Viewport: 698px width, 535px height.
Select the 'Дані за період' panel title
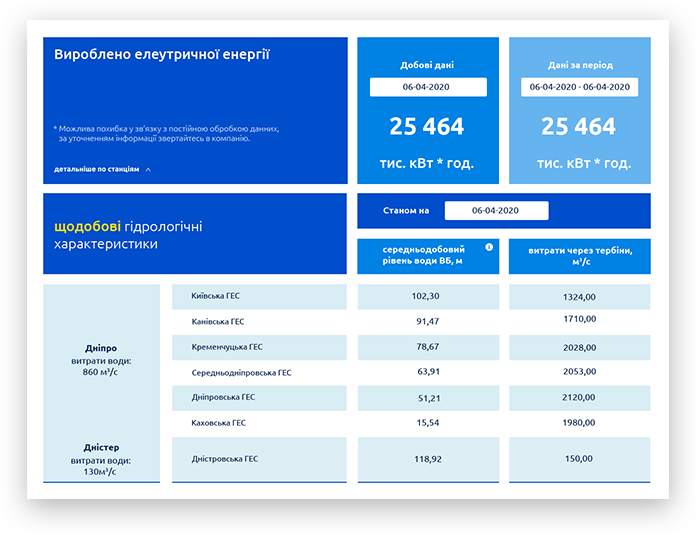[580, 65]
